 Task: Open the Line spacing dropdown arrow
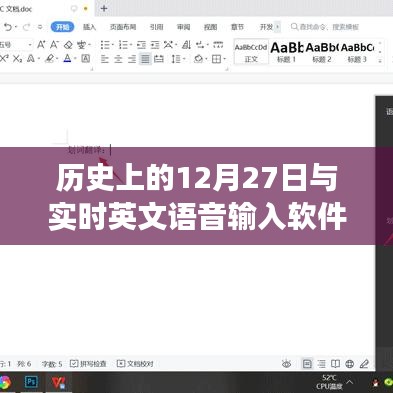pos(184,60)
